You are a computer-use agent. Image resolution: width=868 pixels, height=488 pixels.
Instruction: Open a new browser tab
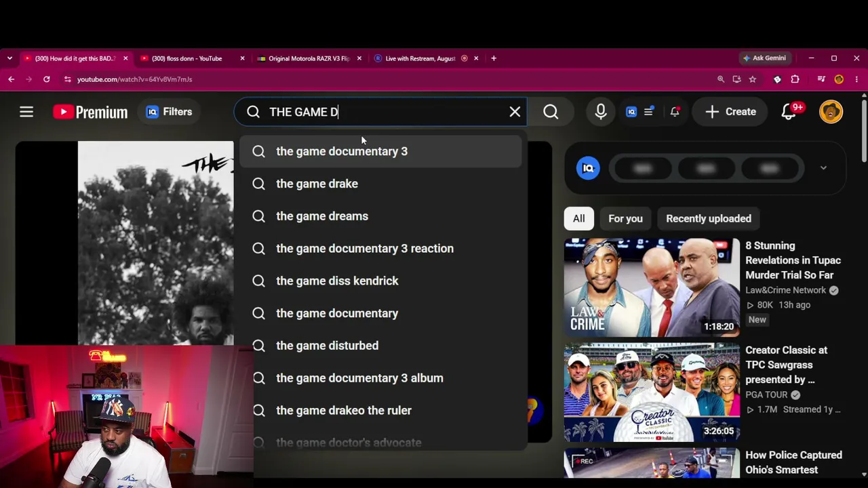point(494,58)
